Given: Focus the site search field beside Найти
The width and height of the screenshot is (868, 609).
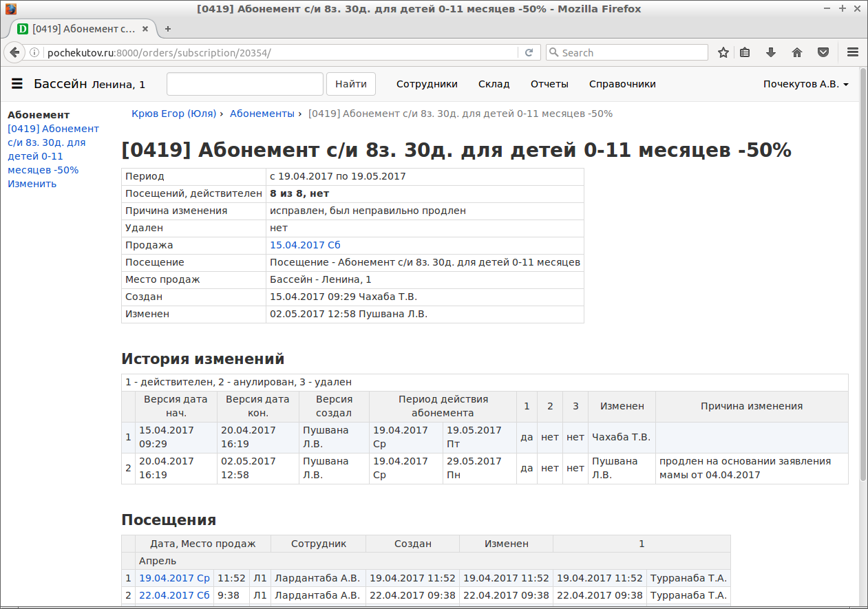Looking at the screenshot, I should click(x=245, y=84).
